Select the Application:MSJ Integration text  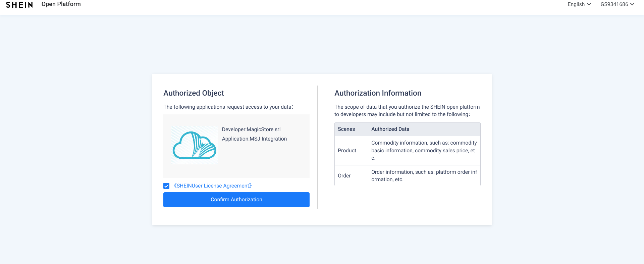click(254, 139)
